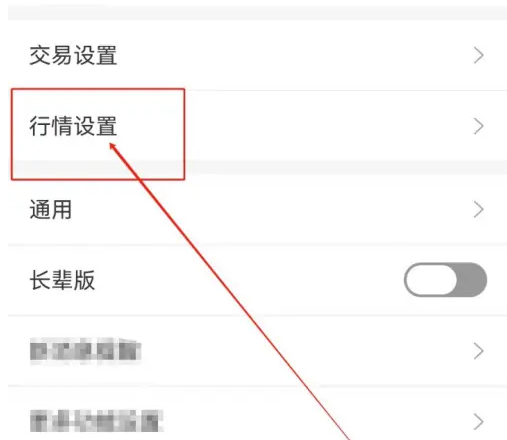Click the red highlight box around 行情设置

tap(98, 134)
